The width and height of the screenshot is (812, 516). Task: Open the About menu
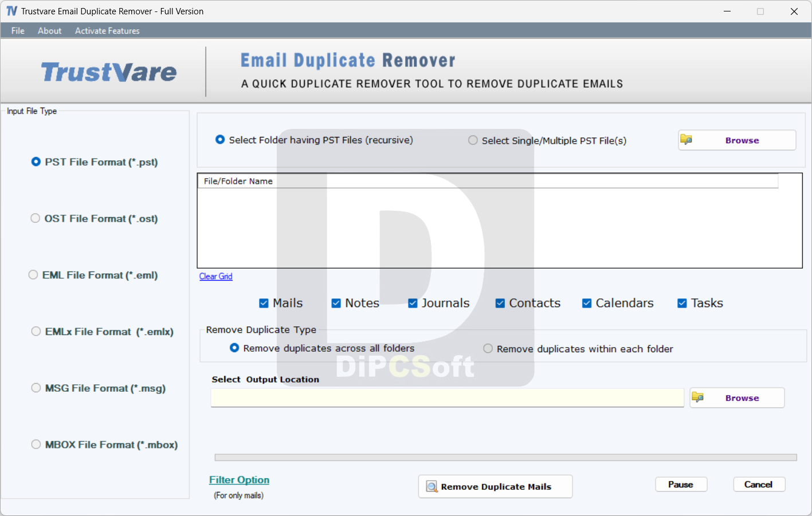coord(50,31)
